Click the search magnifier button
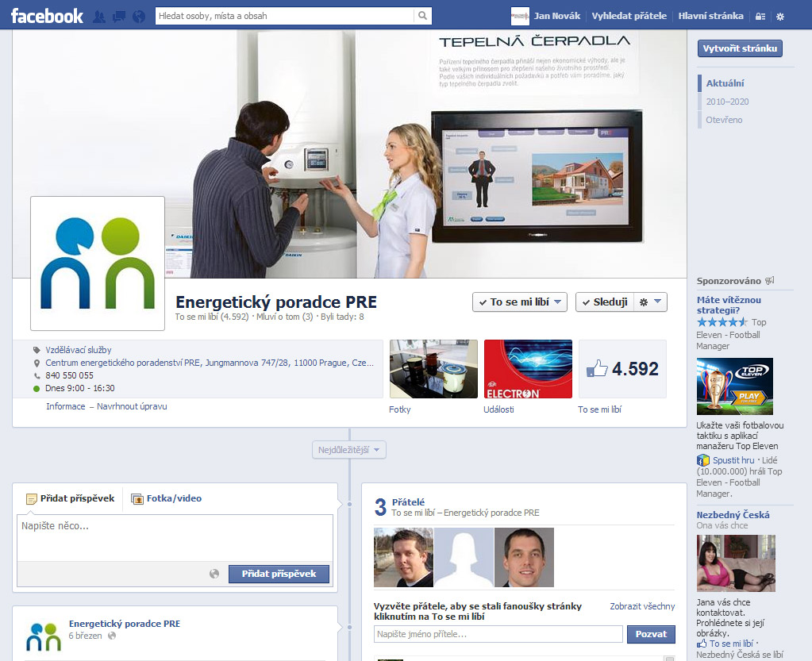 tap(422, 16)
